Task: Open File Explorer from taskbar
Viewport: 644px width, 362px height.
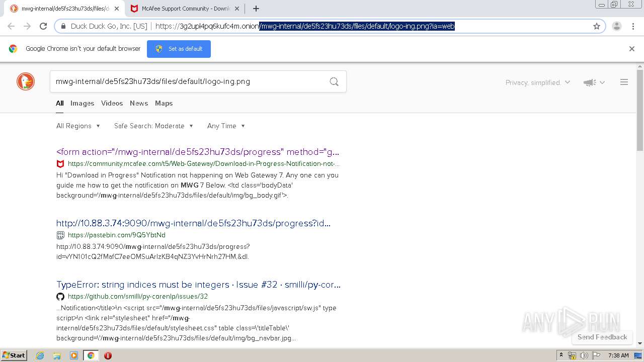Action: point(57,355)
